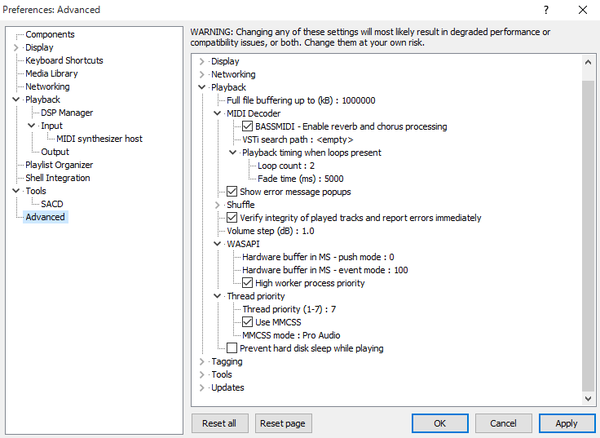This screenshot has height=438, width=600.
Task: Uncheck Use MMCSS option
Action: (248, 322)
